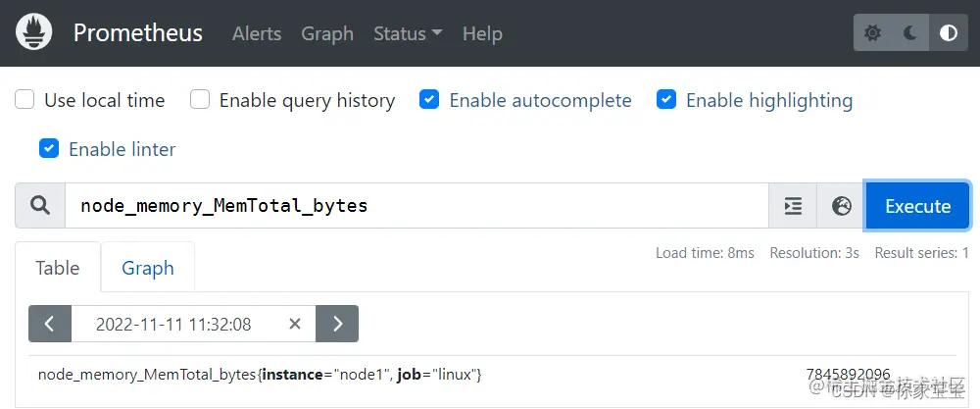Click the Prometheus flame logo
This screenshot has width=980, height=409.
(34, 33)
